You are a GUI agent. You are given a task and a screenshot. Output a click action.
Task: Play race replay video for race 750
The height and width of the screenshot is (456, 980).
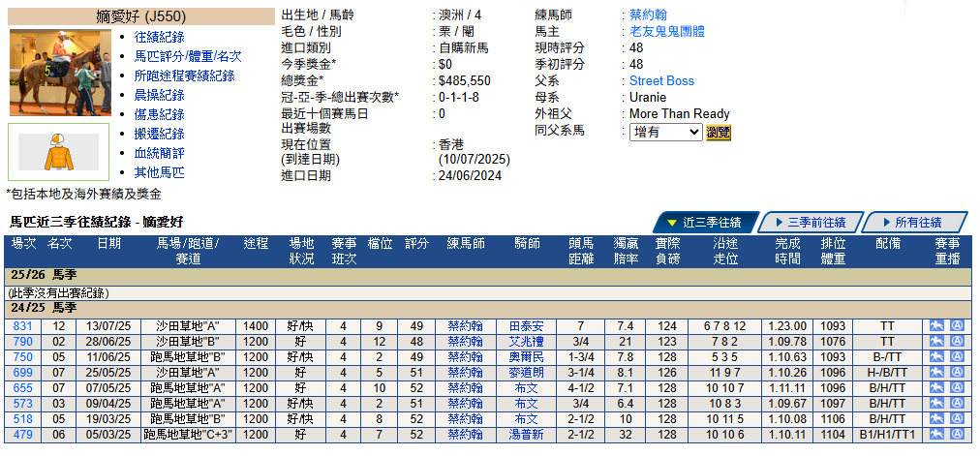coord(936,356)
